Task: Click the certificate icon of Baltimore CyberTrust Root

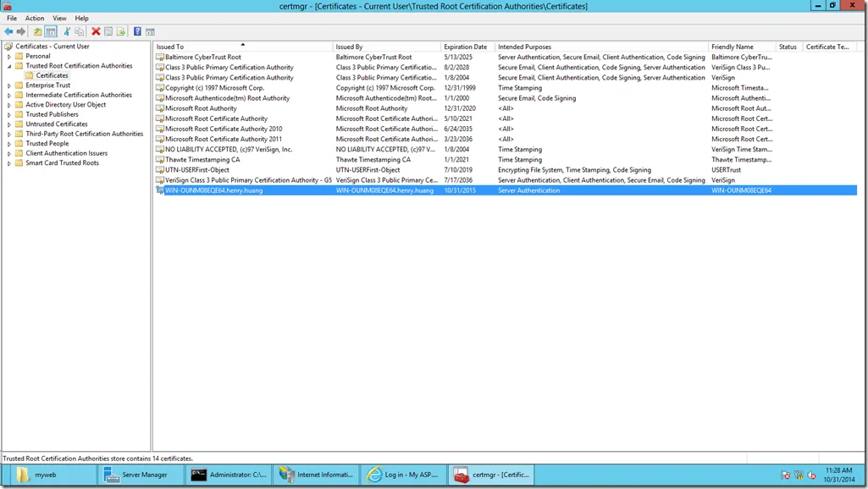Action: pyautogui.click(x=160, y=57)
